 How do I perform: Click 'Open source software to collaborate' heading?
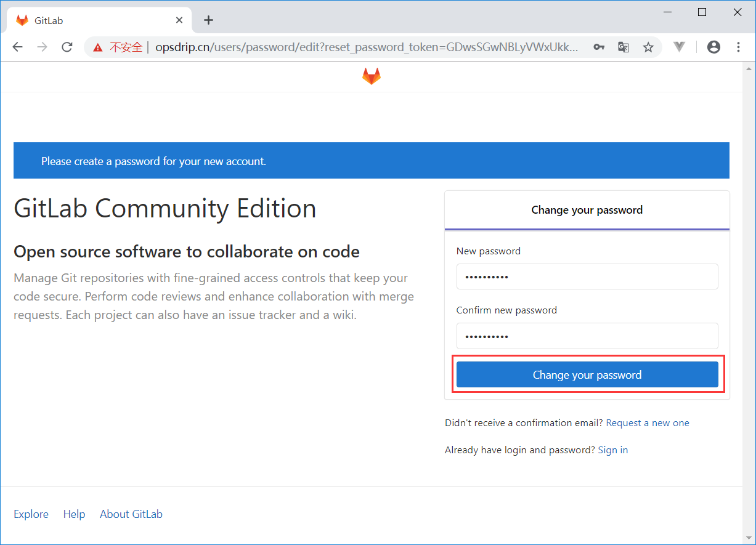(187, 252)
